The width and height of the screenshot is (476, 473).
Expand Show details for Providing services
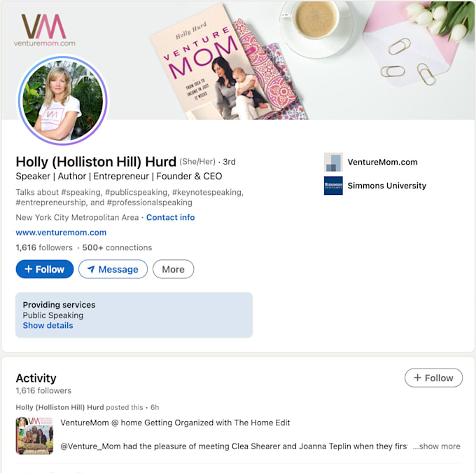click(48, 326)
